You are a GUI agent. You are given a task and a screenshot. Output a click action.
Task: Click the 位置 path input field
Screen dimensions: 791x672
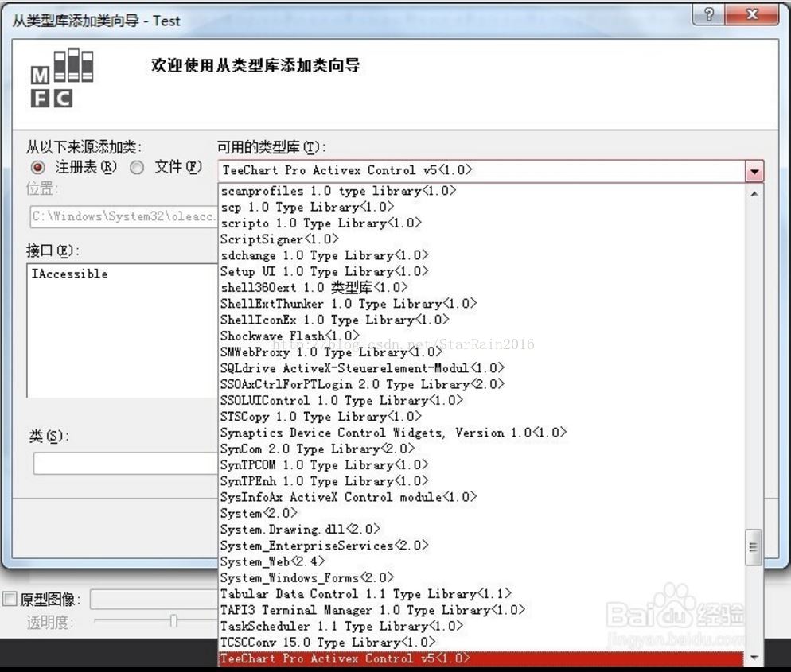coord(124,217)
